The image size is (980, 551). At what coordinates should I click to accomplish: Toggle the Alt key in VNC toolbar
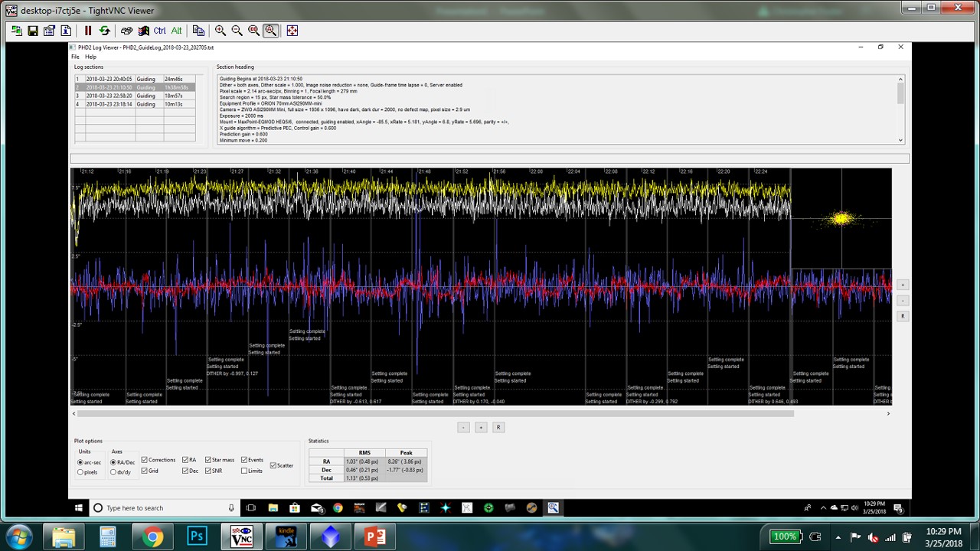click(176, 31)
